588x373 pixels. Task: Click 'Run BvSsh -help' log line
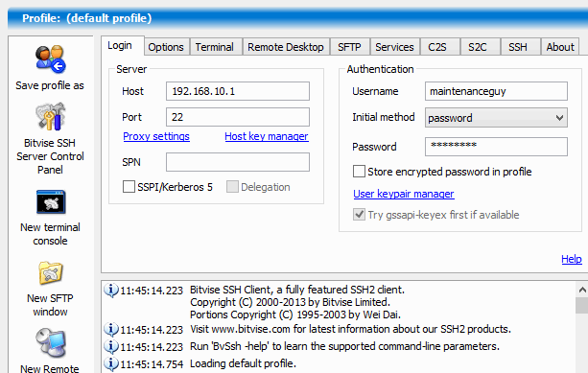point(344,346)
